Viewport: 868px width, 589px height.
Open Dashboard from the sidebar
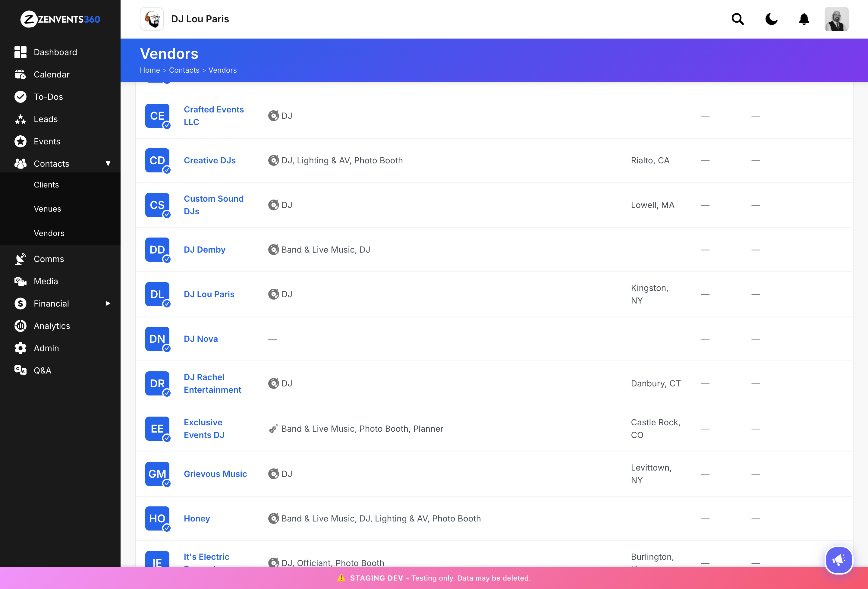point(55,52)
